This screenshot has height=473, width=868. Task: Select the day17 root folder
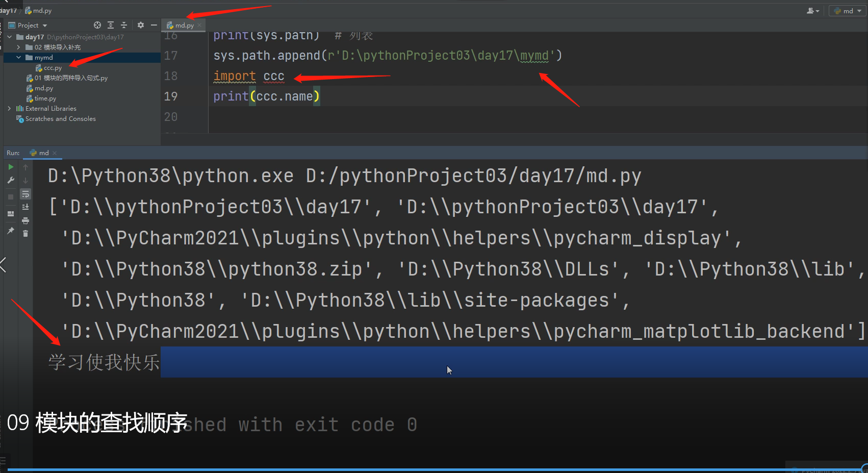pyautogui.click(x=35, y=37)
